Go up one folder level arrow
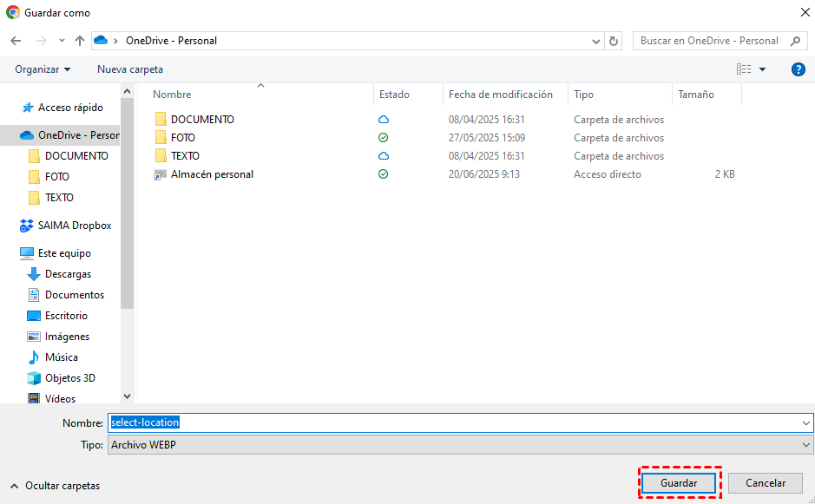The image size is (815, 504). 80,41
